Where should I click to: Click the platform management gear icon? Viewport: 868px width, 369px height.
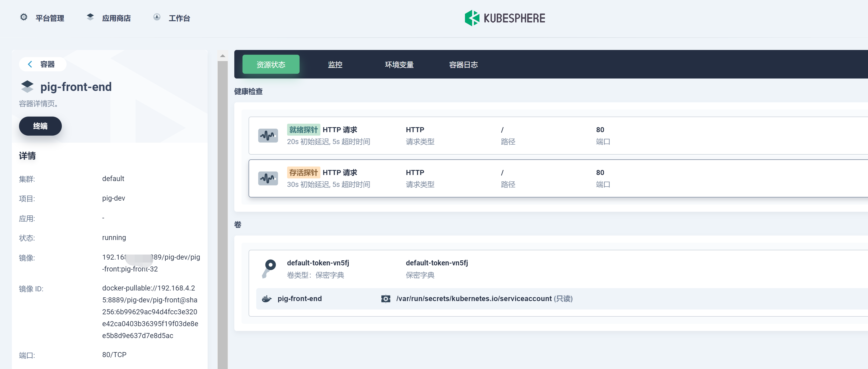click(x=24, y=17)
